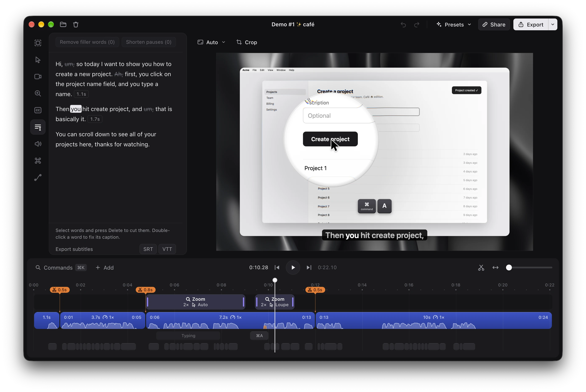586x392 pixels.
Task: Select the Zoom 2x Auto block
Action: point(195,302)
